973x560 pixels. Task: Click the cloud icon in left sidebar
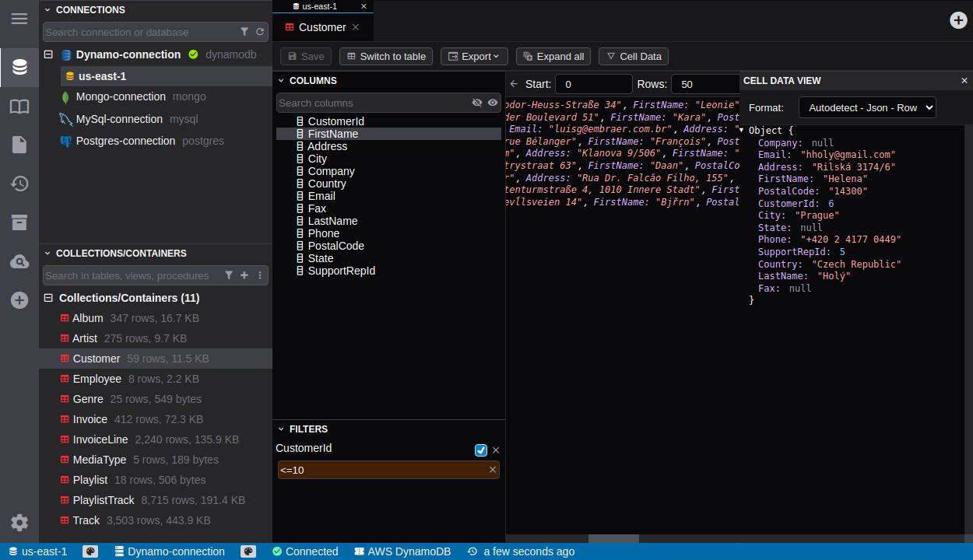(19, 262)
